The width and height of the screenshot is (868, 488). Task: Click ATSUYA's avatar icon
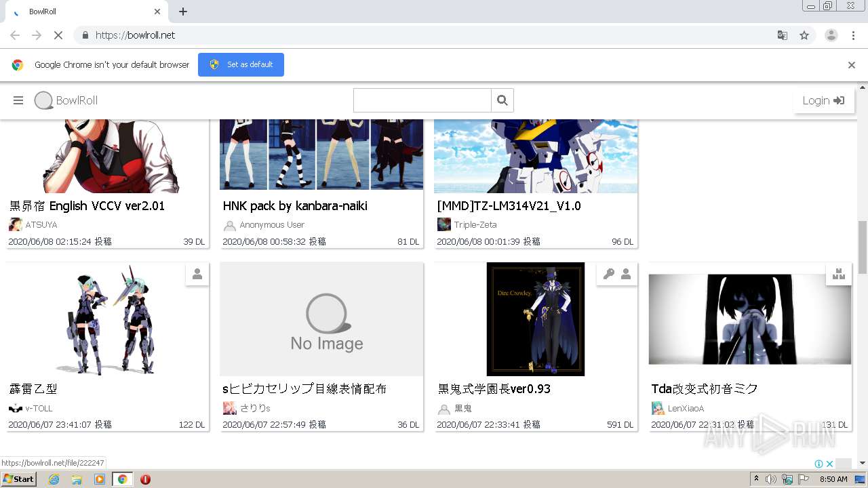(x=15, y=224)
